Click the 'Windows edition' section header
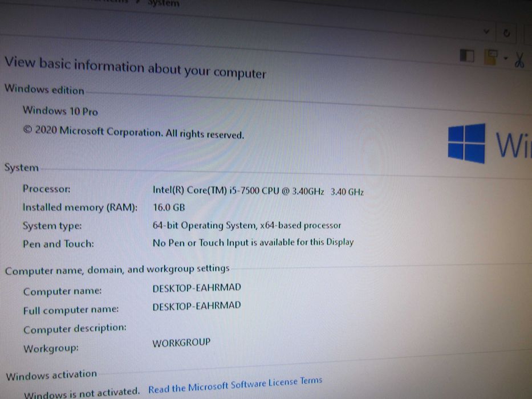The height and width of the screenshot is (399, 532). pyautogui.click(x=44, y=89)
